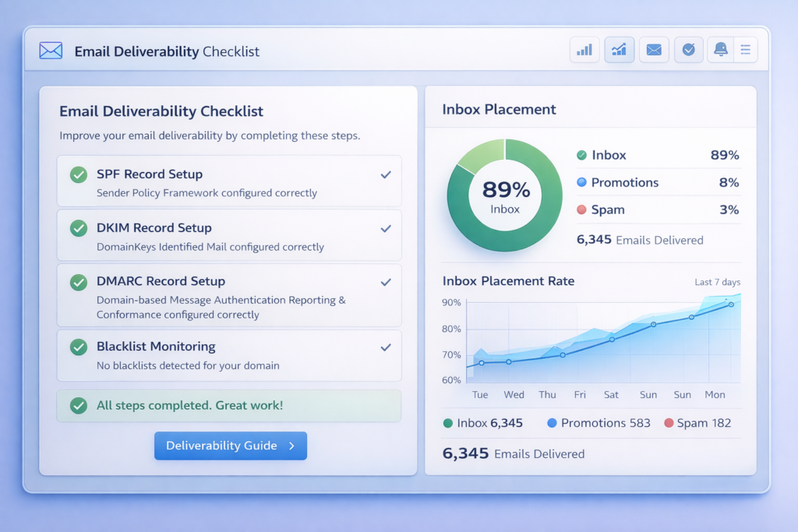Click the checkmark verification icon in the toolbar
Image resolution: width=798 pixels, height=532 pixels.
688,49
